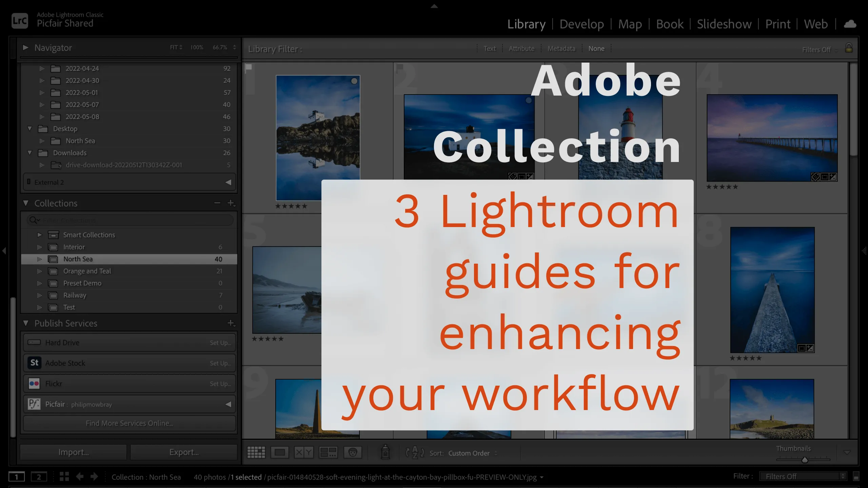Viewport: 868px width, 488px height.
Task: Hide the left panel with side arrow
Action: click(x=4, y=251)
